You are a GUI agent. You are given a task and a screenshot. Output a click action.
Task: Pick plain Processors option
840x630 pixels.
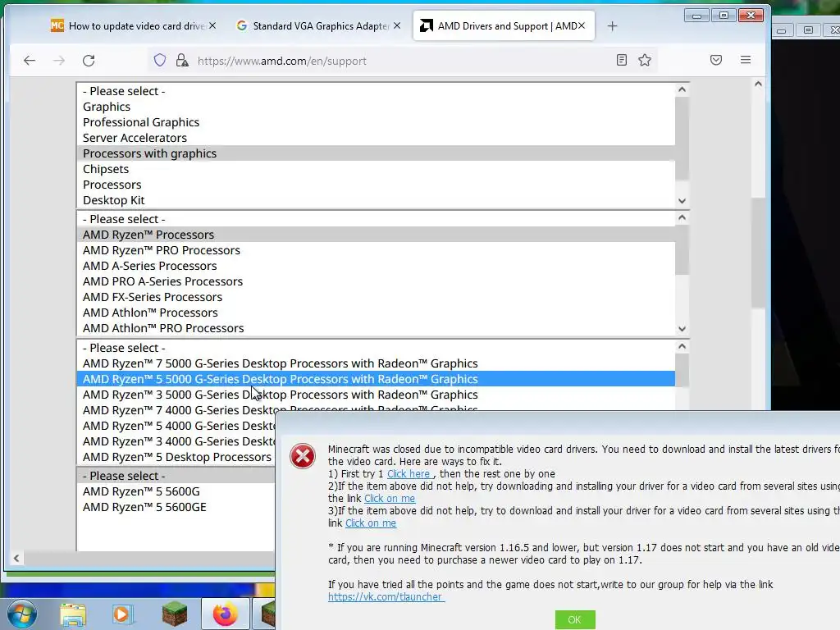376,185
